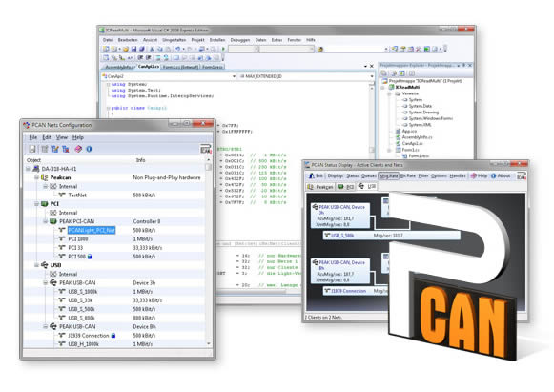Click the Status button in Status Display
Image resolution: width=554 pixels, height=392 pixels.
[x=352, y=176]
